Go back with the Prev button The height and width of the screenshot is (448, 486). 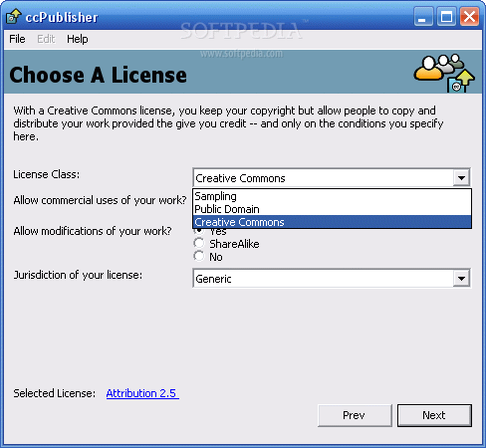coord(355,415)
